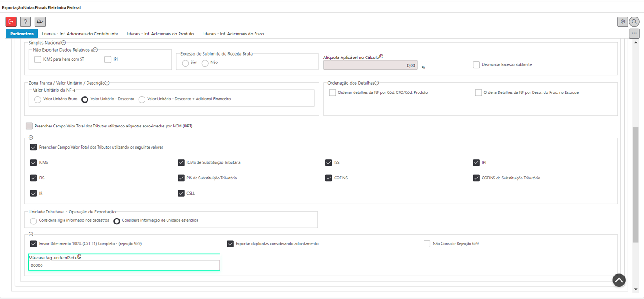The image size is (644, 299).
Task: Open settings with the gear icon
Action: tap(623, 22)
